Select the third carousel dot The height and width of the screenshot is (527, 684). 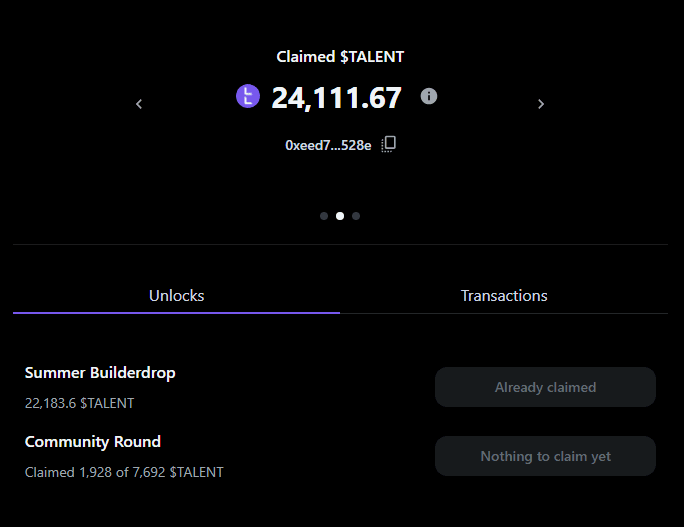click(356, 215)
